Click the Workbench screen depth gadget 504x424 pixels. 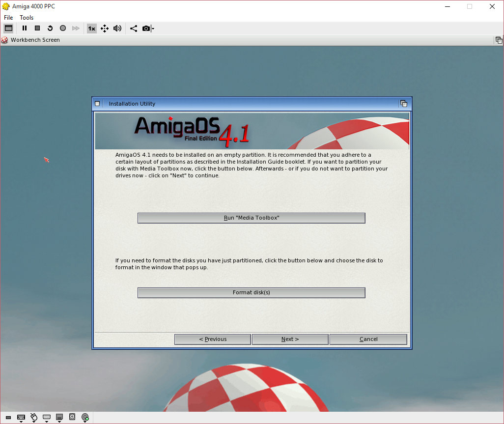click(499, 40)
